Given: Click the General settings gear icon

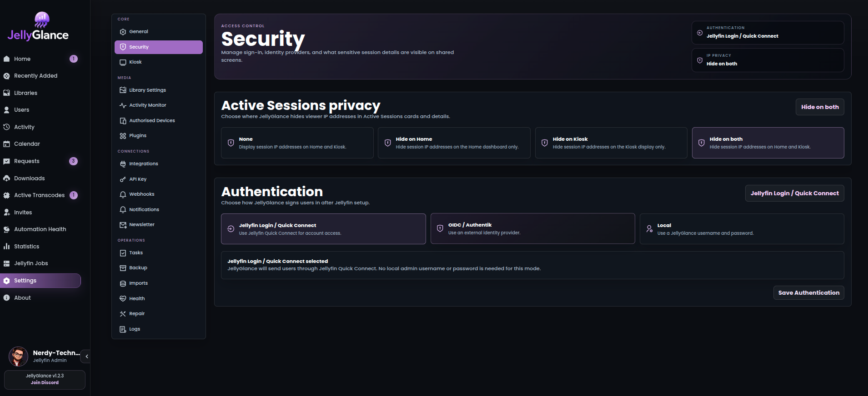Looking at the screenshot, I should pyautogui.click(x=123, y=32).
